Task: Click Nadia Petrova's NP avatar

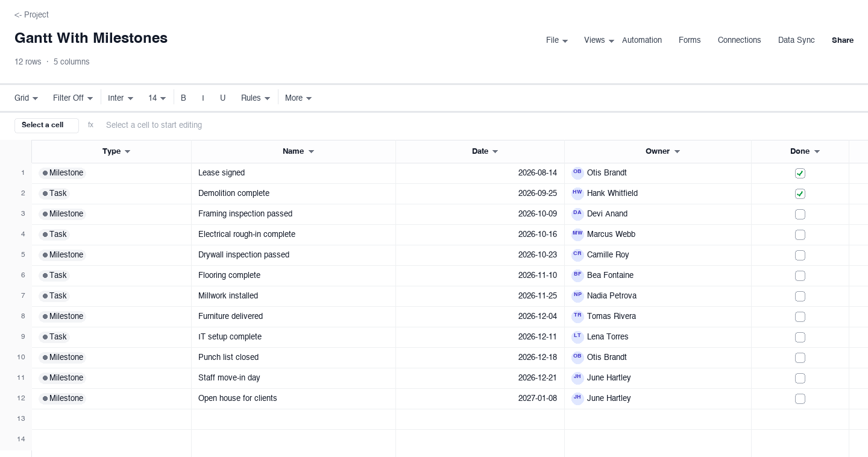Action: 577,296
